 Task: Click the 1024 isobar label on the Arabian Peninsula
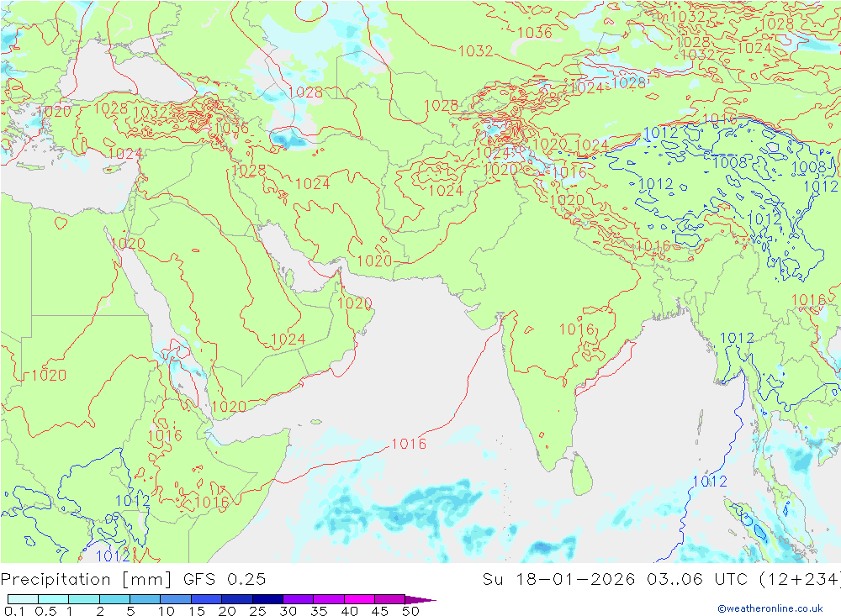288,340
